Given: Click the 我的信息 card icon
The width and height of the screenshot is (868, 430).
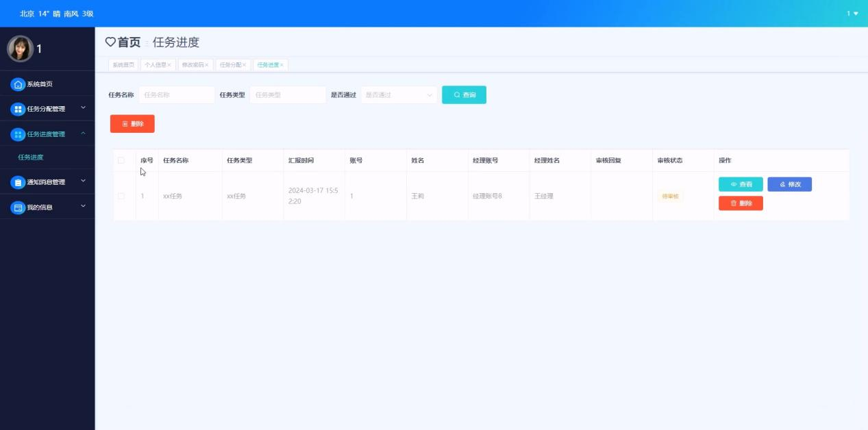Looking at the screenshot, I should click(x=18, y=207).
